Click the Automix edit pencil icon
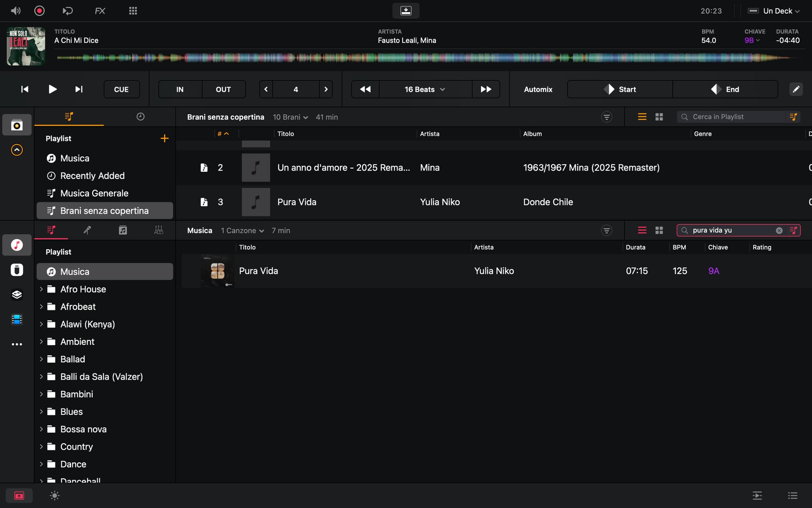Image resolution: width=812 pixels, height=508 pixels. click(796, 89)
